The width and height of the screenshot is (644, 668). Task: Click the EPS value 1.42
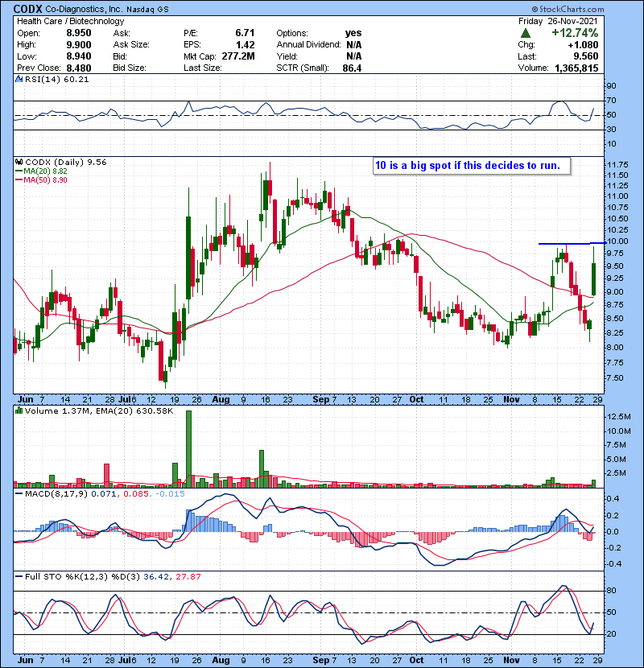(245, 45)
